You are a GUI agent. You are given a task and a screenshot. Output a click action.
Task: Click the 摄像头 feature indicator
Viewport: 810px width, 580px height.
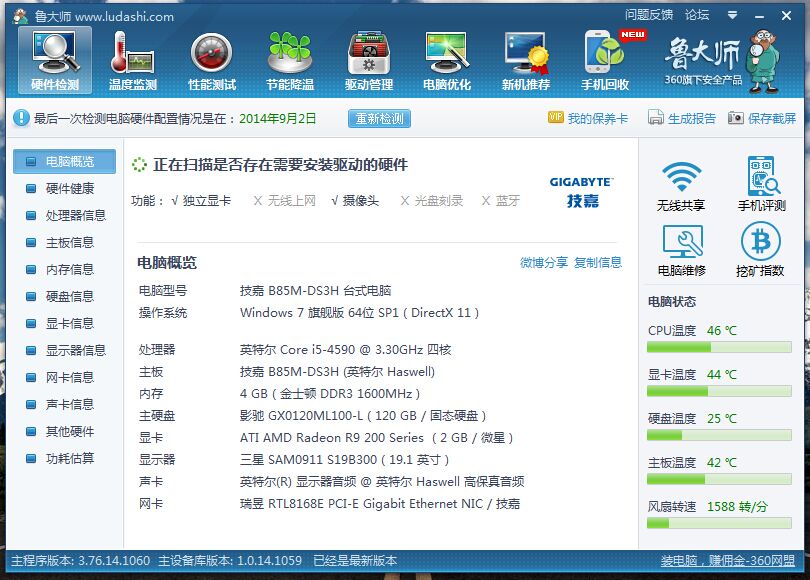[x=355, y=200]
